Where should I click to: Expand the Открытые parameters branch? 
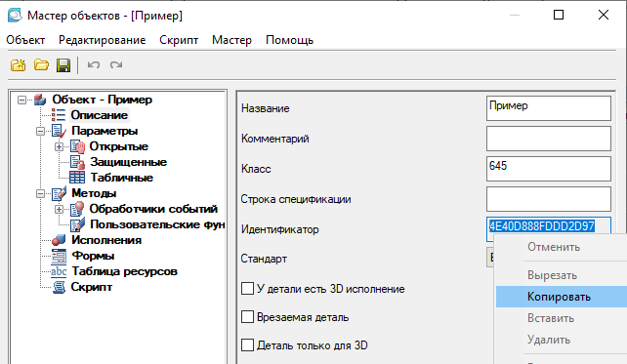pyautogui.click(x=60, y=146)
